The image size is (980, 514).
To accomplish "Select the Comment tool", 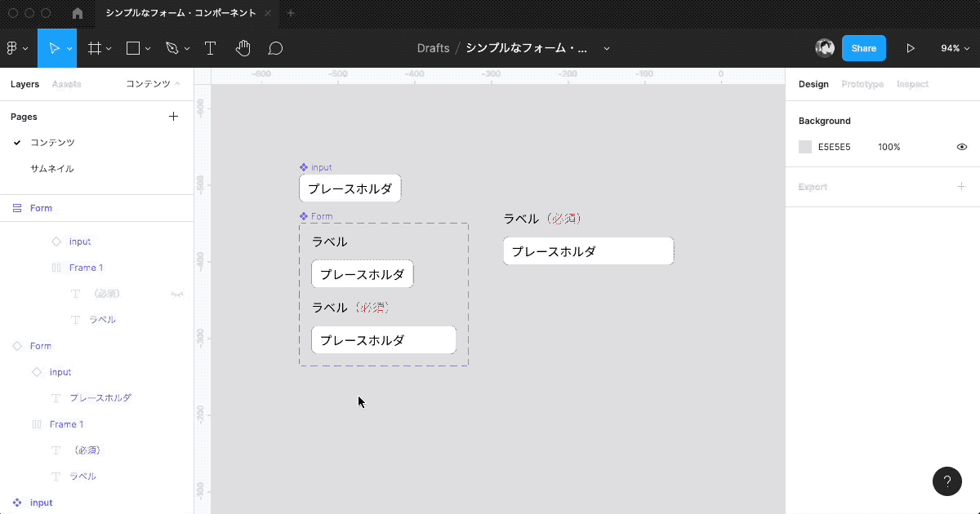I will pyautogui.click(x=275, y=48).
